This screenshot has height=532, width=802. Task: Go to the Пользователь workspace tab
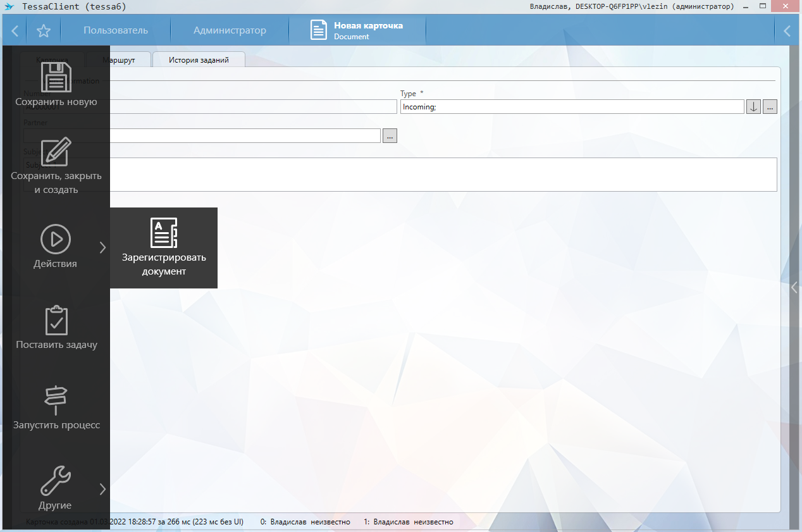pyautogui.click(x=116, y=30)
